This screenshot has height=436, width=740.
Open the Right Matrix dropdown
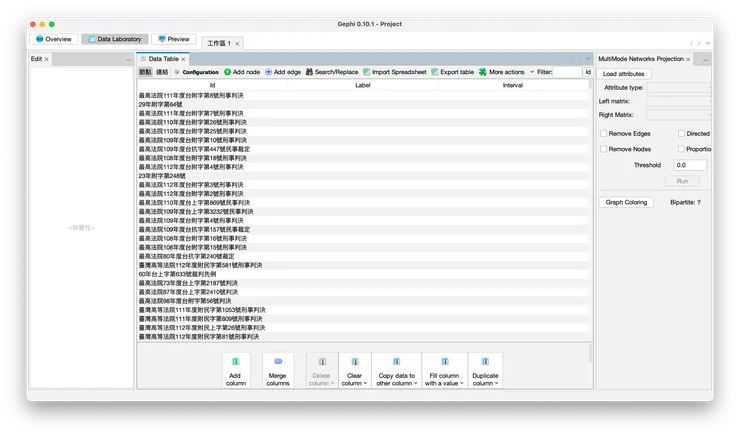point(679,115)
